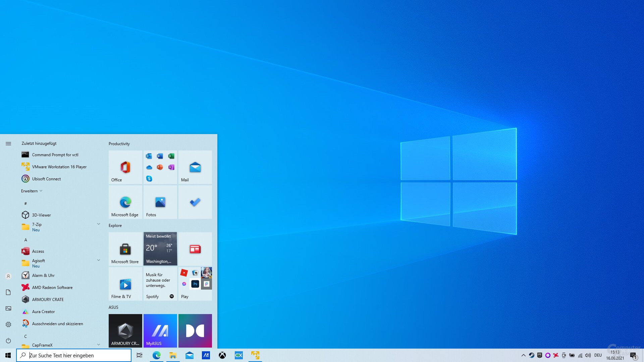Launch AMD Radeon Software
This screenshot has height=362, width=644.
[60, 287]
